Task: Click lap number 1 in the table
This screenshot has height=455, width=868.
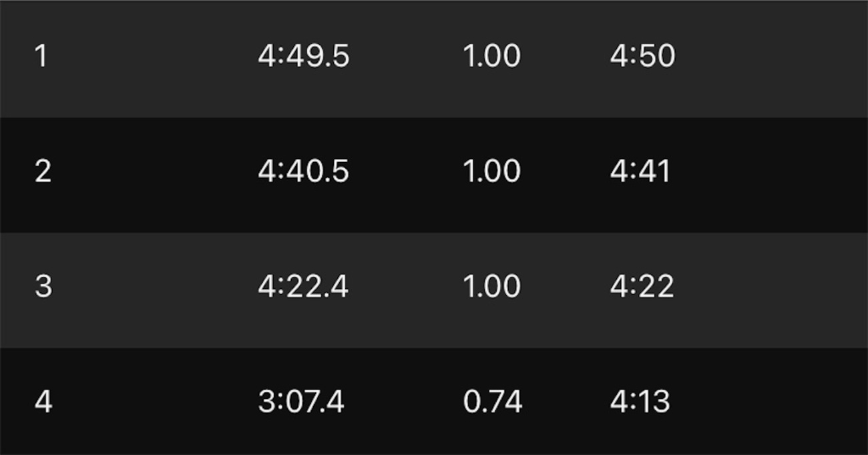Action: pyautogui.click(x=41, y=56)
